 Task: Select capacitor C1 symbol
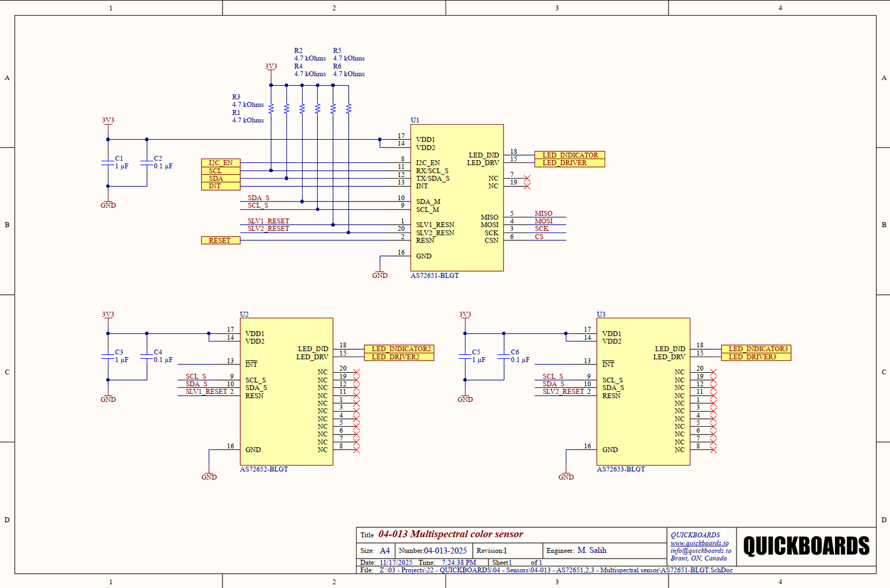click(x=108, y=162)
